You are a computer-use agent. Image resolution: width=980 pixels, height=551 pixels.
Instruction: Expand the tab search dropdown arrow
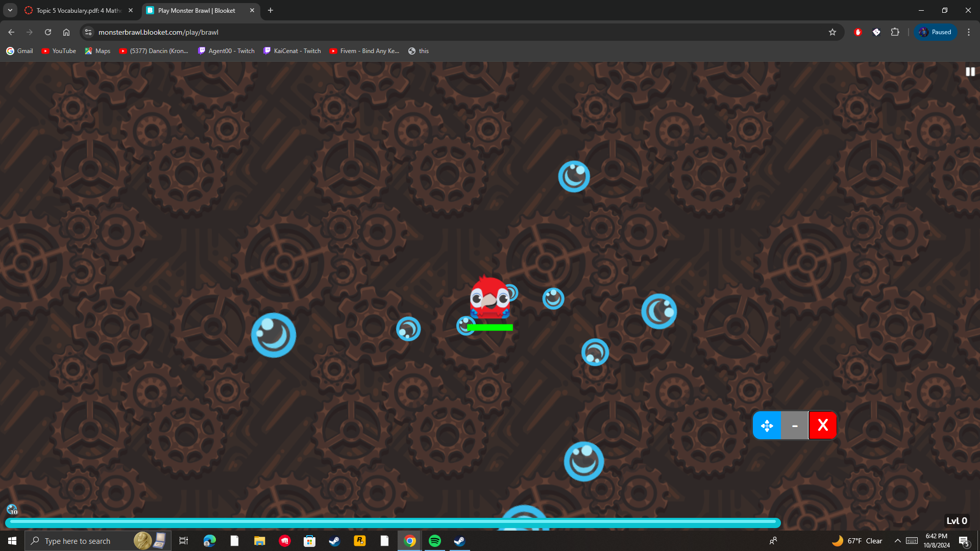(10, 10)
